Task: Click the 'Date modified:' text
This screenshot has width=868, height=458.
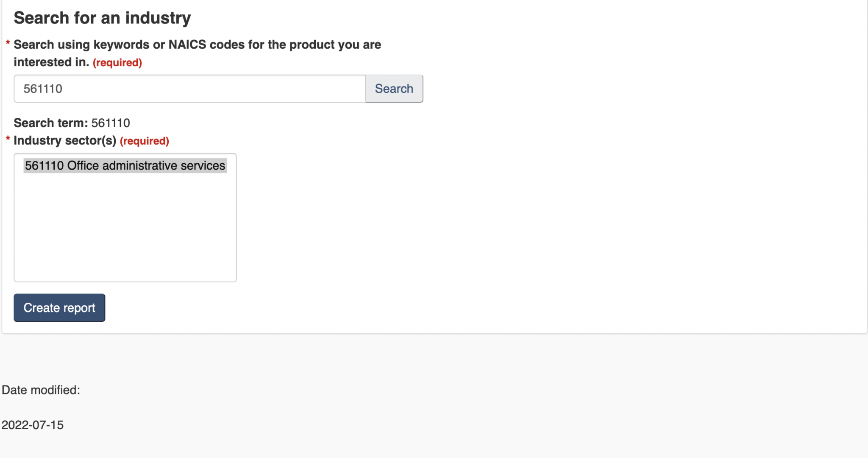Action: point(41,390)
